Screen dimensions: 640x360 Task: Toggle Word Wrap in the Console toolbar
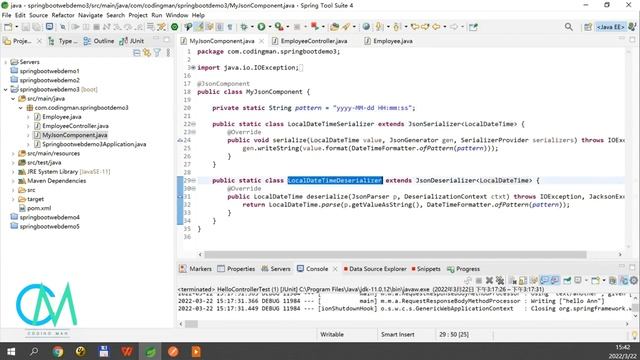click(x=533, y=280)
